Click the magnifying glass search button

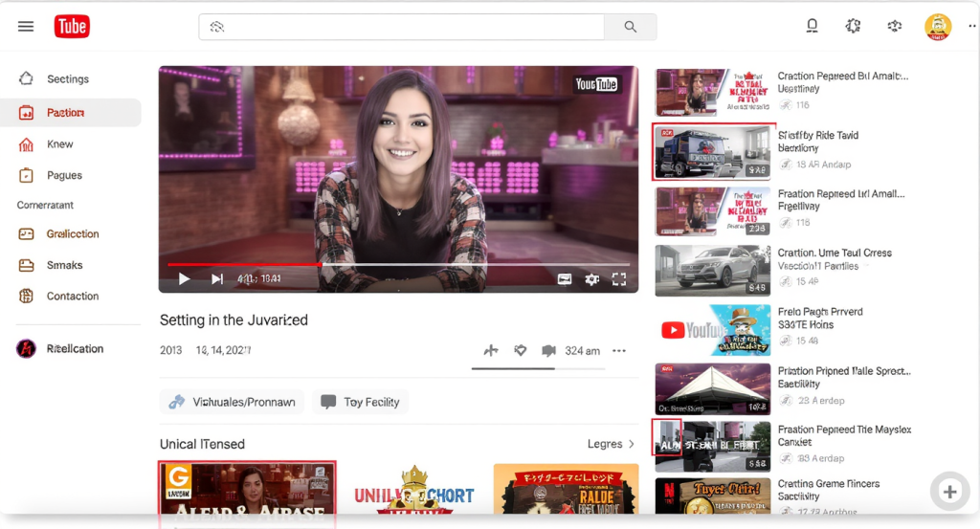point(630,27)
